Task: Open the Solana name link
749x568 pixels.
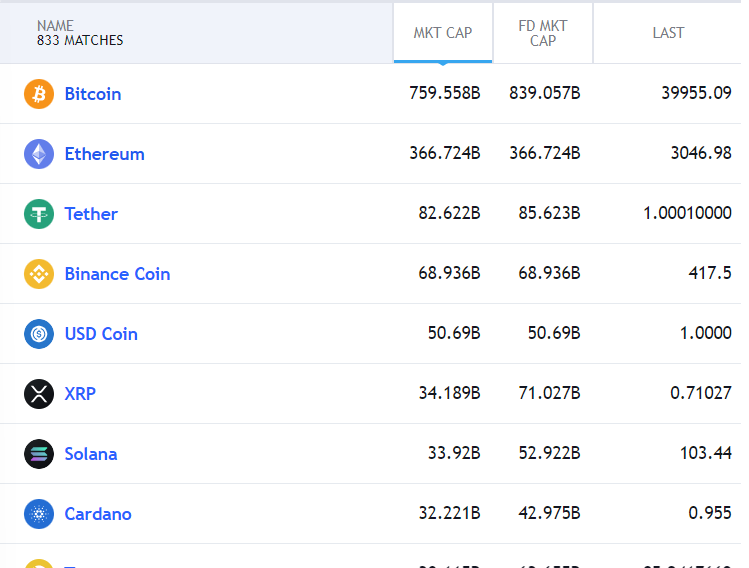Action: (x=91, y=454)
